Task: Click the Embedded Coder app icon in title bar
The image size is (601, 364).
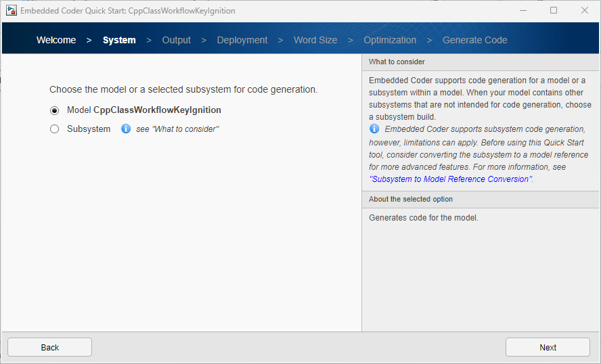Action: (x=12, y=11)
